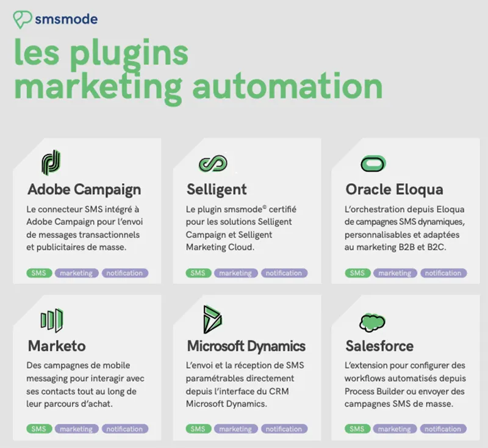Click the "les plugins marketing automation" heading
This screenshot has width=488, height=448.
coord(198,71)
